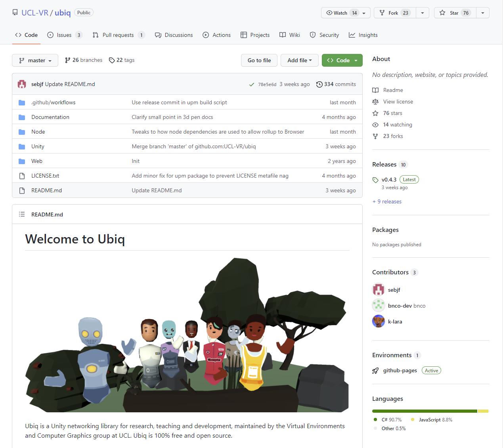Open the 78e5e6d commit hash link
Image resolution: width=503 pixels, height=448 pixels.
click(x=267, y=84)
